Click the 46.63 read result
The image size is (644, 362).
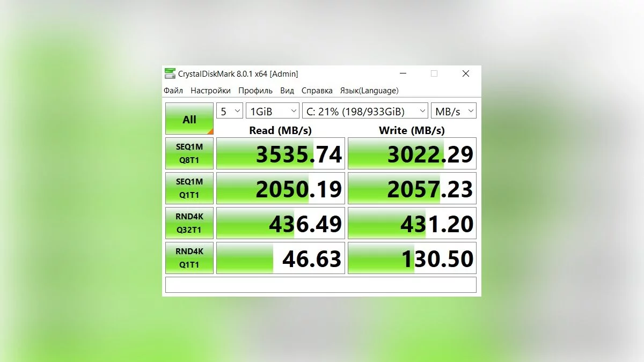pos(281,258)
